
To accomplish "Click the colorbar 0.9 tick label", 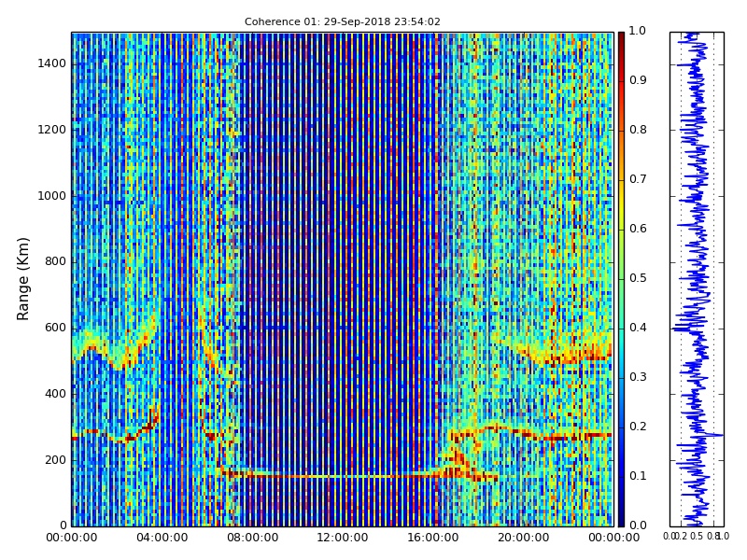I will coord(638,80).
